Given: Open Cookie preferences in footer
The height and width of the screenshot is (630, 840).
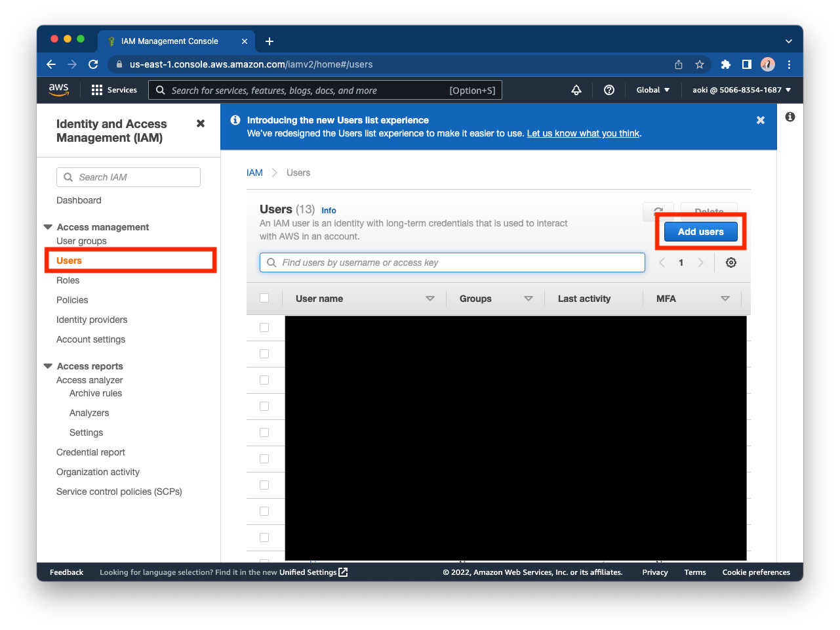Looking at the screenshot, I should [x=756, y=572].
